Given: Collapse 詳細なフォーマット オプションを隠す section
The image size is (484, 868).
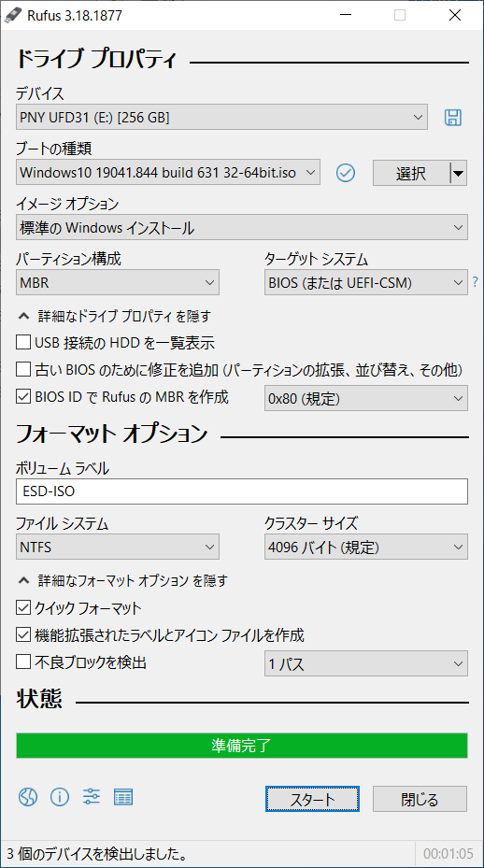Looking at the screenshot, I should pos(123,581).
